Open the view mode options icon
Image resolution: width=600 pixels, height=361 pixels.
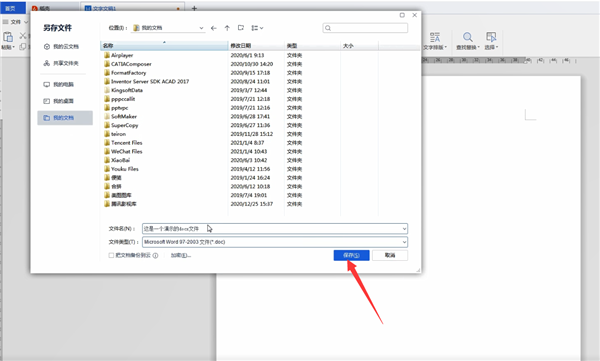pyautogui.click(x=257, y=28)
